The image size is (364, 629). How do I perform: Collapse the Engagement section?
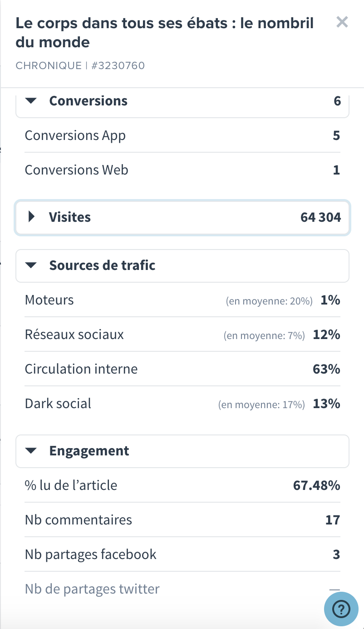pos(182,451)
